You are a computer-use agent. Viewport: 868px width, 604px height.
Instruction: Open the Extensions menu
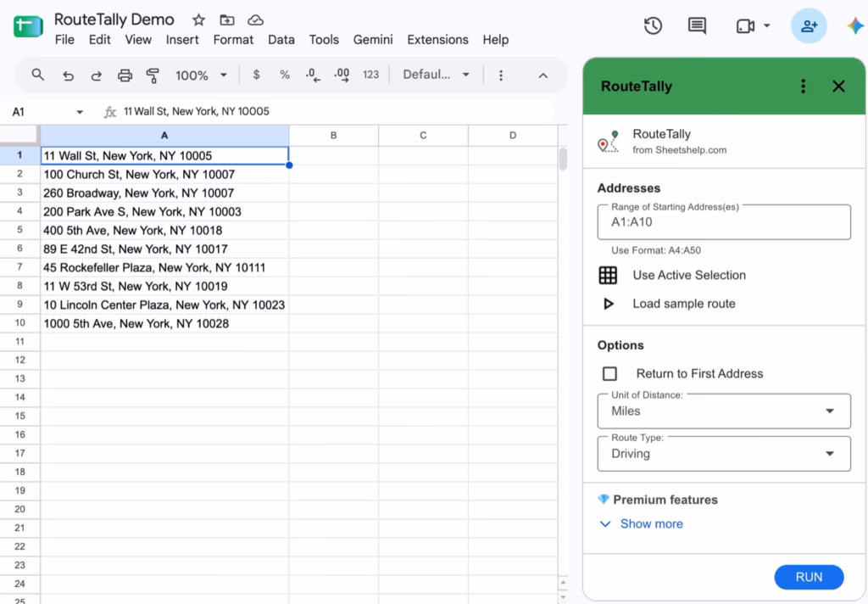pos(438,40)
